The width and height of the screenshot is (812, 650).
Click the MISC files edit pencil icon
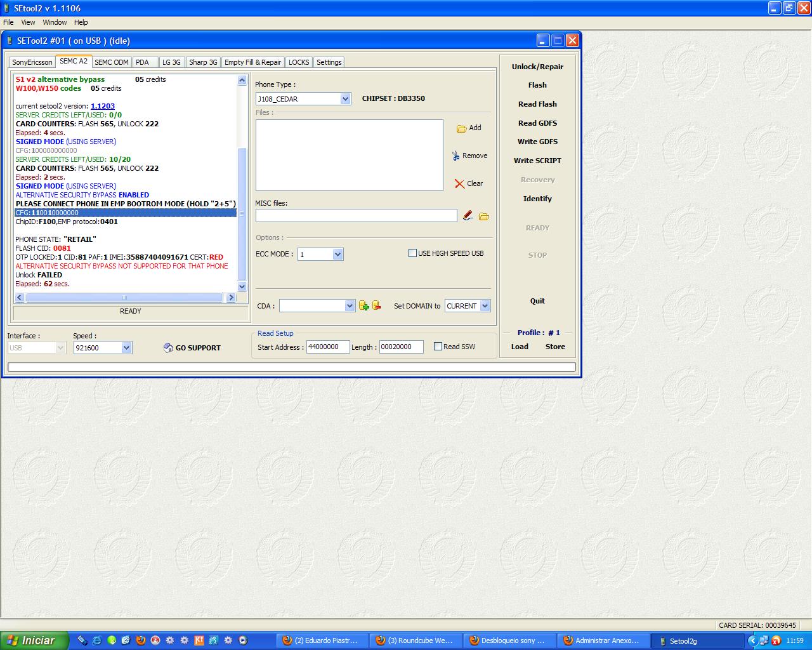[x=468, y=216]
